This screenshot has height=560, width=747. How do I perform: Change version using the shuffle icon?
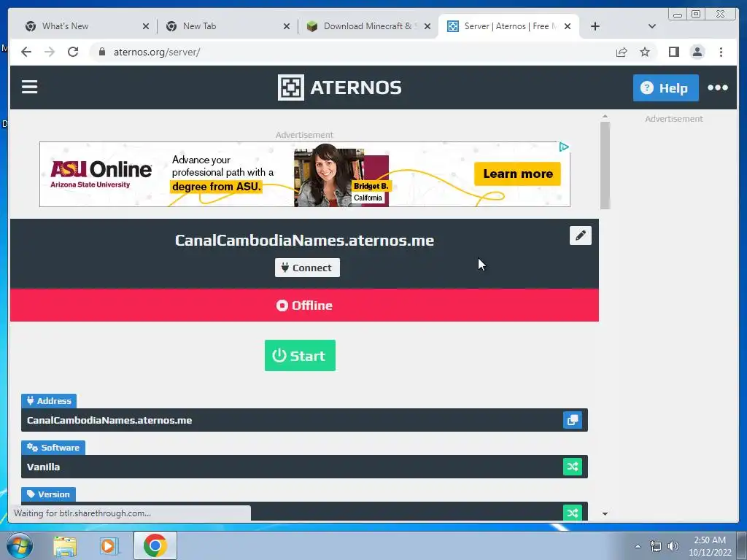pyautogui.click(x=572, y=513)
